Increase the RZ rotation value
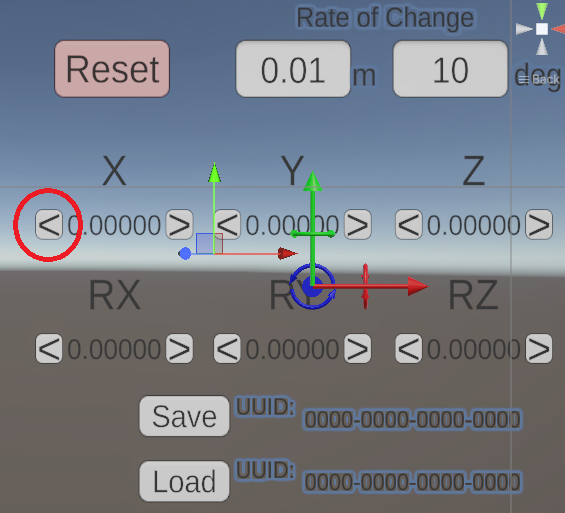565x513 pixels. tap(539, 349)
